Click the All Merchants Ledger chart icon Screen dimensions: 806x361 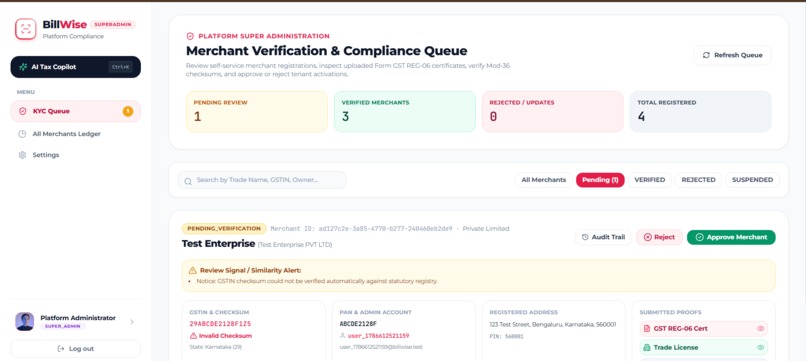[22, 134]
